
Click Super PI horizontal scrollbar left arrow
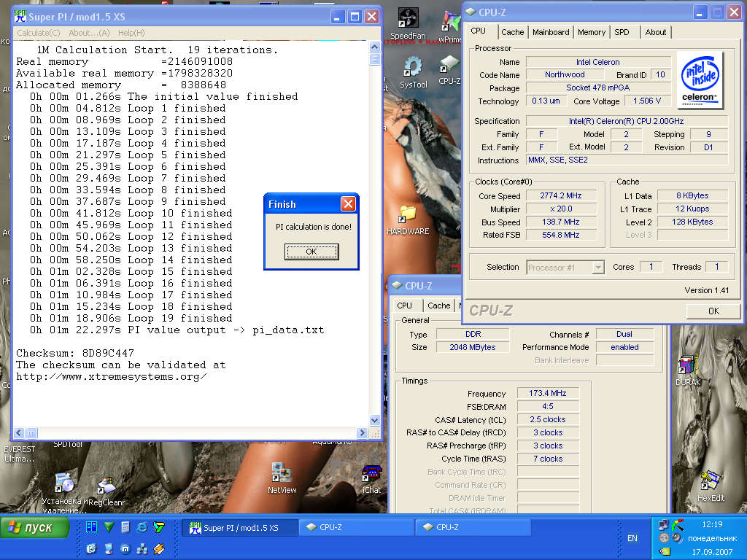(19, 433)
